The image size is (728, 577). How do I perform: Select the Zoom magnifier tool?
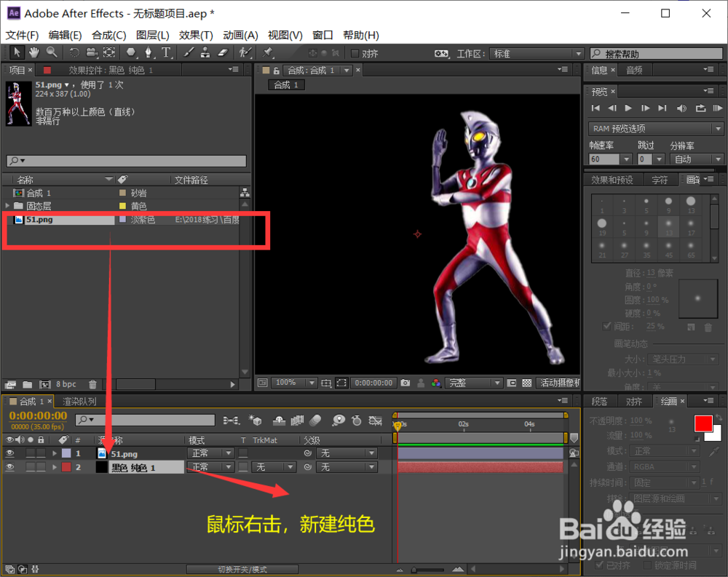pyautogui.click(x=52, y=52)
